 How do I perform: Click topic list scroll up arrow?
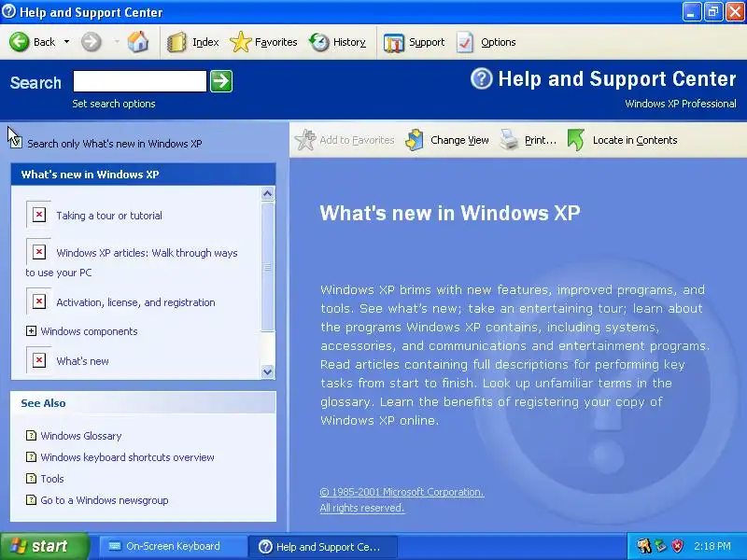[268, 193]
